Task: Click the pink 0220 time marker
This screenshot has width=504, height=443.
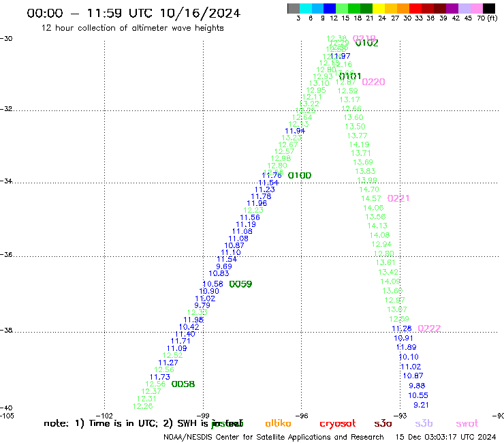Action: 373,82
